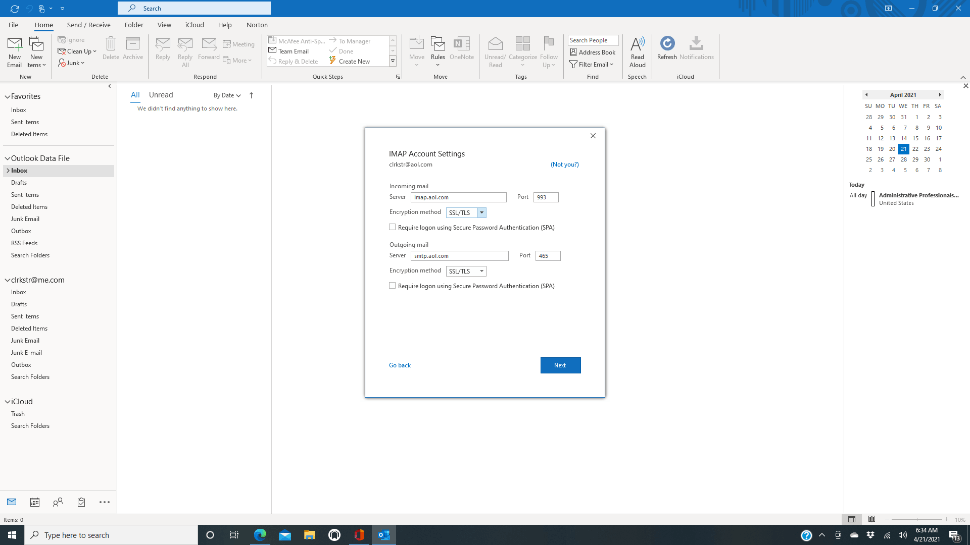The width and height of the screenshot is (970, 545).
Task: Click the outgoing mail server field
Action: 460,255
